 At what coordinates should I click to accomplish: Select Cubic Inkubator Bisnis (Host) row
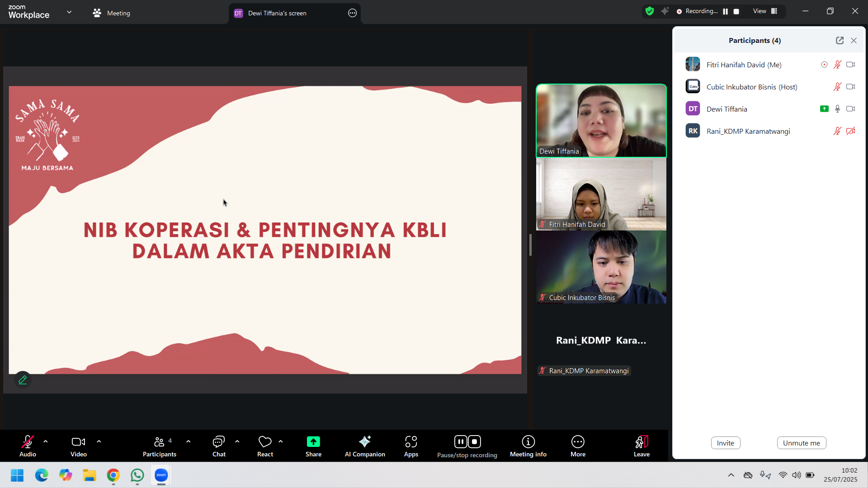pos(770,87)
